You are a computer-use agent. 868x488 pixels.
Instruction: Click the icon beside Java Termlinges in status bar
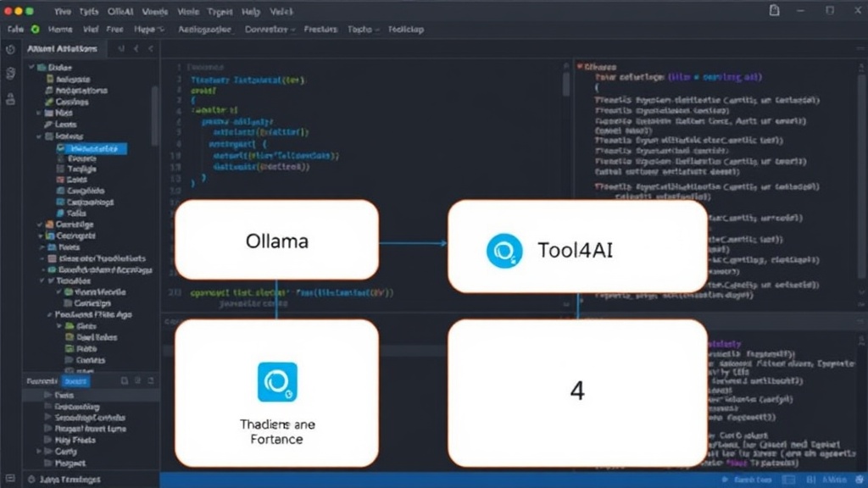pyautogui.click(x=31, y=480)
